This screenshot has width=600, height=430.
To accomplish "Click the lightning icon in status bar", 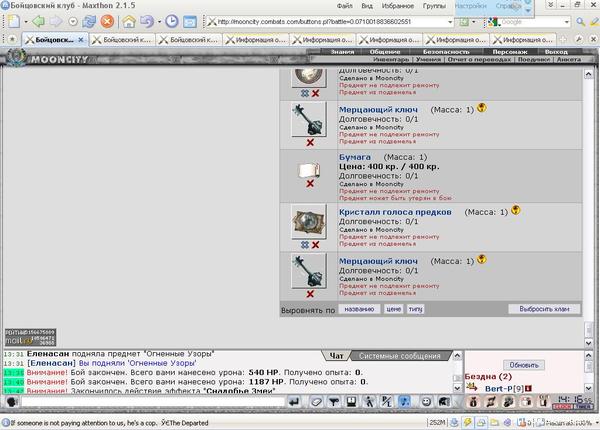I will [468, 422].
